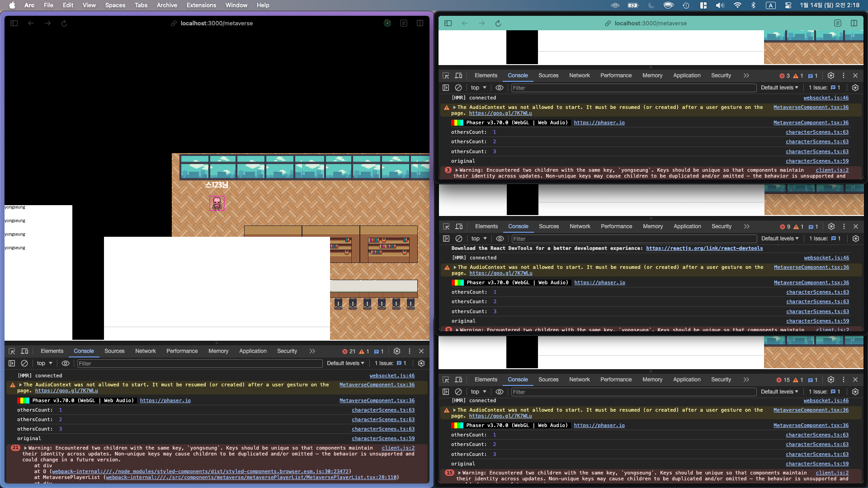Expand the AudioContext warning in left console
868x488 pixels.
20,385
